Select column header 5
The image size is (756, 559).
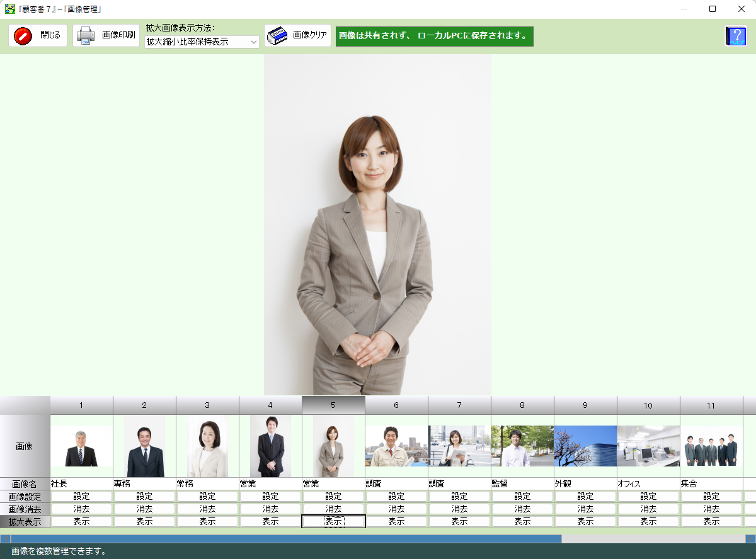[x=333, y=405]
